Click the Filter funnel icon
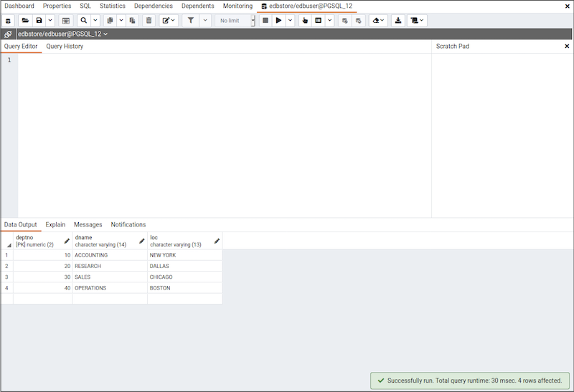Viewport: 574px width, 392px height. [191, 21]
